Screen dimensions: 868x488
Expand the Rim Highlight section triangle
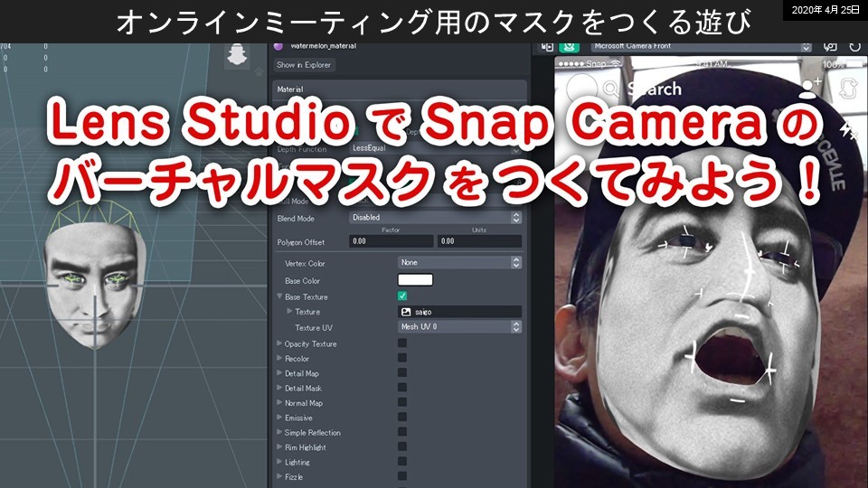[x=279, y=447]
